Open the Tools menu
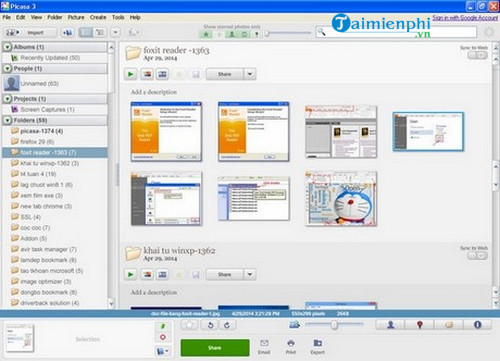This screenshot has height=361, width=500. 118,17
